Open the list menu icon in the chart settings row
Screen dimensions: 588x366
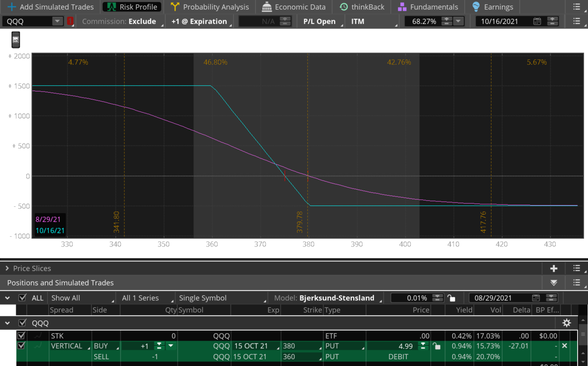(x=577, y=22)
